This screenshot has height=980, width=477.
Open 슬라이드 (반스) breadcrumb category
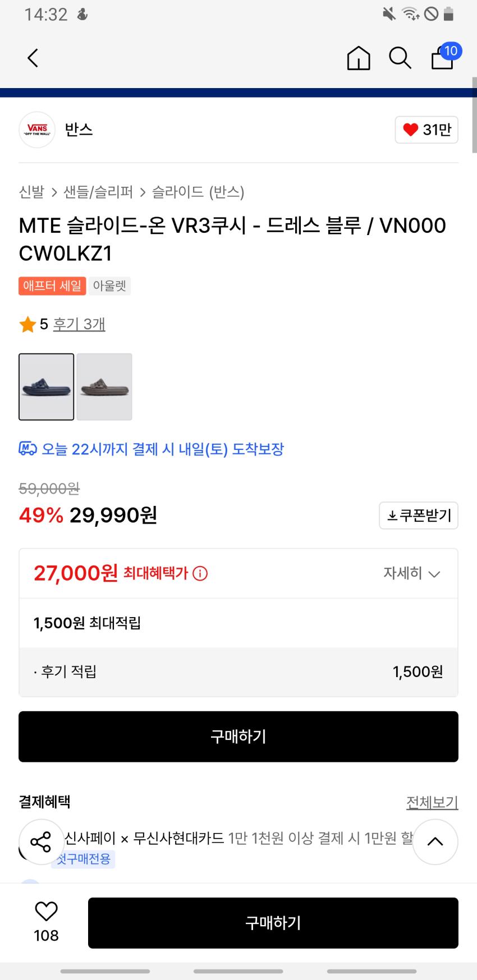click(x=198, y=192)
